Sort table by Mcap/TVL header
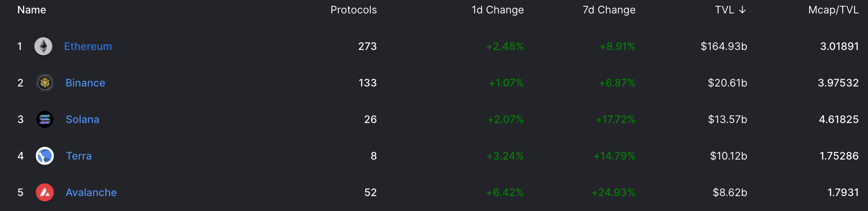 tap(833, 10)
